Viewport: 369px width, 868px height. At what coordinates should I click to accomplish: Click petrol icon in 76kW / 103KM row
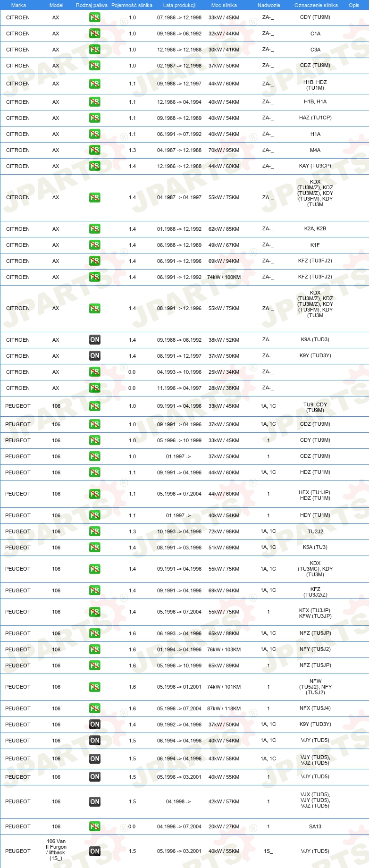pos(95,649)
